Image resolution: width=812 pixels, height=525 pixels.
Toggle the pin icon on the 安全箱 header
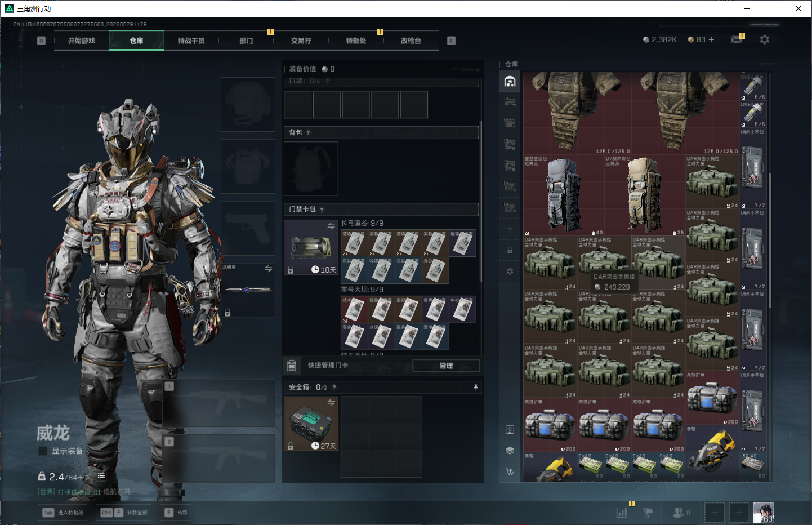tap(476, 387)
